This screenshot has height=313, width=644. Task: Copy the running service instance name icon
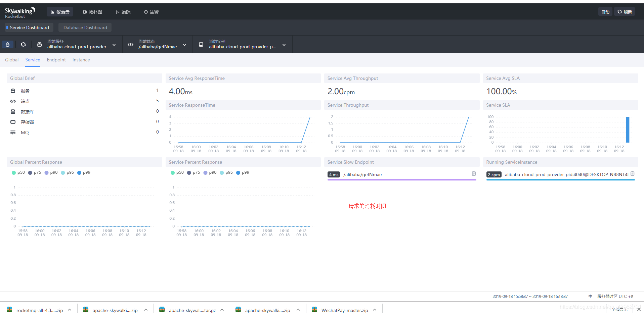[633, 173]
